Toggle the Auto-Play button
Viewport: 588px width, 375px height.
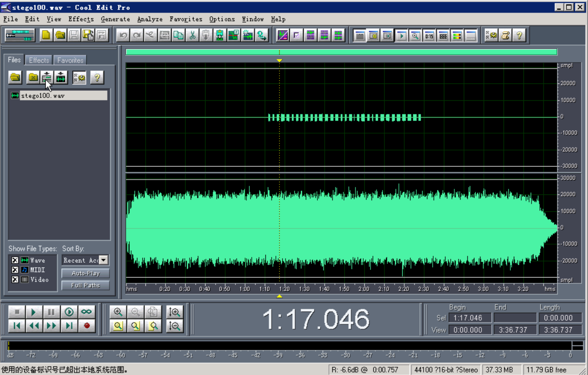(x=85, y=273)
